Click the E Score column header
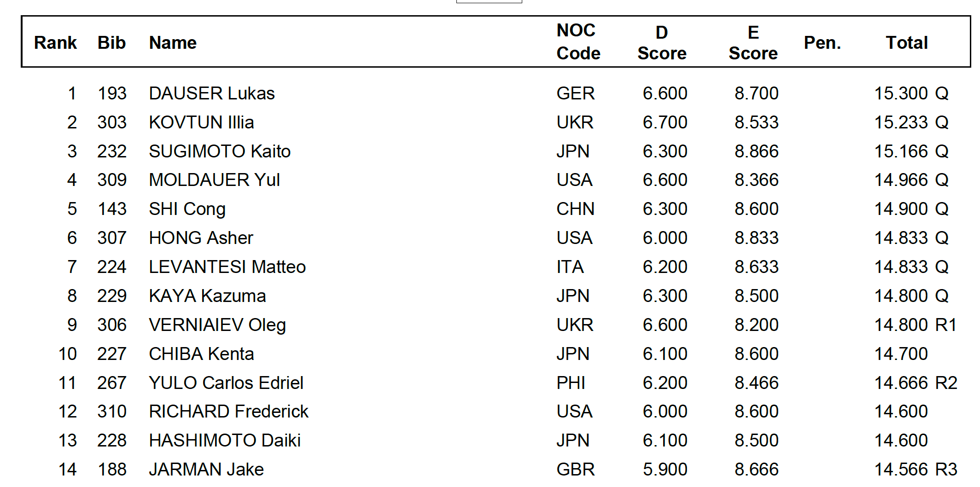Image resolution: width=980 pixels, height=487 pixels. (753, 43)
